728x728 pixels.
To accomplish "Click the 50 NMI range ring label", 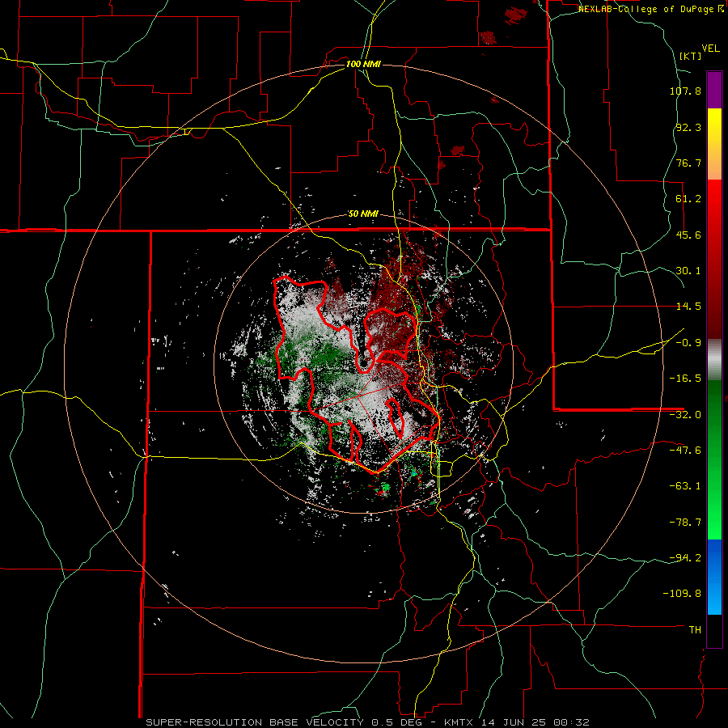I will (363, 214).
